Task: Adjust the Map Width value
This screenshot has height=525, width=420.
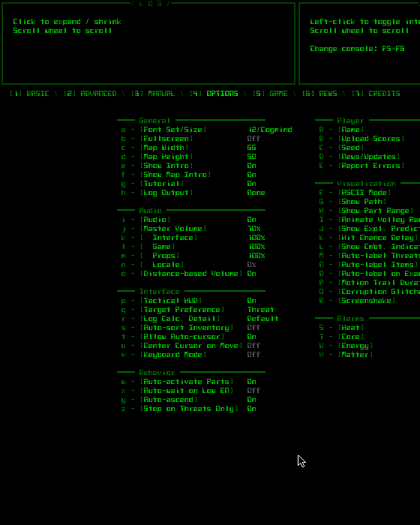Action: coord(188,148)
